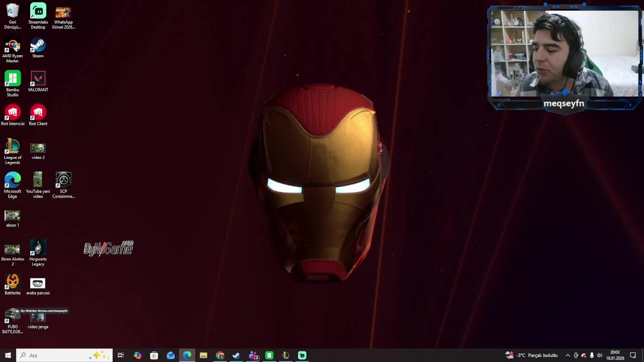Viewport: 644px width, 362px height.
Task: Open Microsoft Teams from the taskbar
Action: coord(253,355)
